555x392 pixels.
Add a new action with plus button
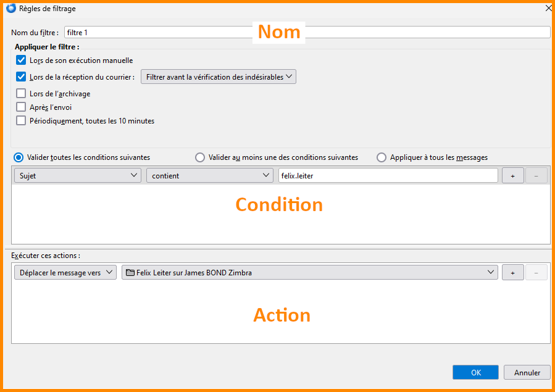tap(512, 273)
